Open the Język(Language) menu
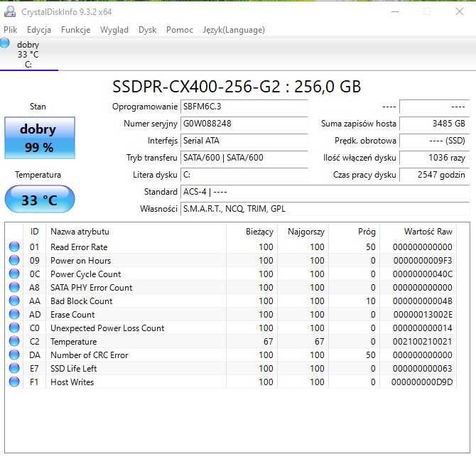The width and height of the screenshot is (476, 459). (234, 30)
